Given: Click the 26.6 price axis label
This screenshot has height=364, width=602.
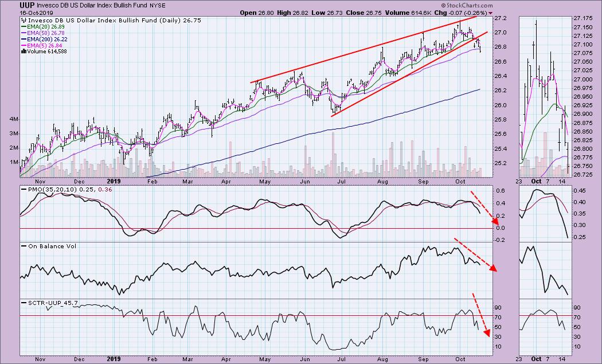Looking at the screenshot, I should coord(500,62).
